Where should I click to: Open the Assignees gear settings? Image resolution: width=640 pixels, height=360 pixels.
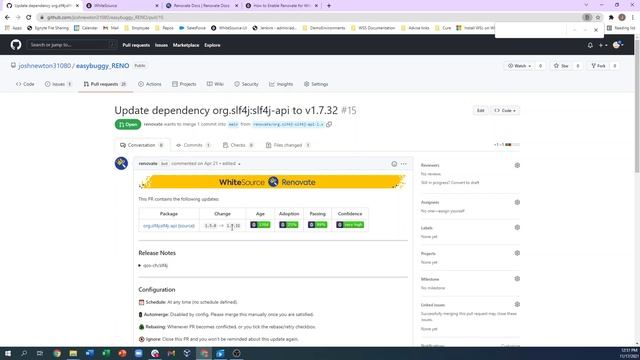click(517, 202)
